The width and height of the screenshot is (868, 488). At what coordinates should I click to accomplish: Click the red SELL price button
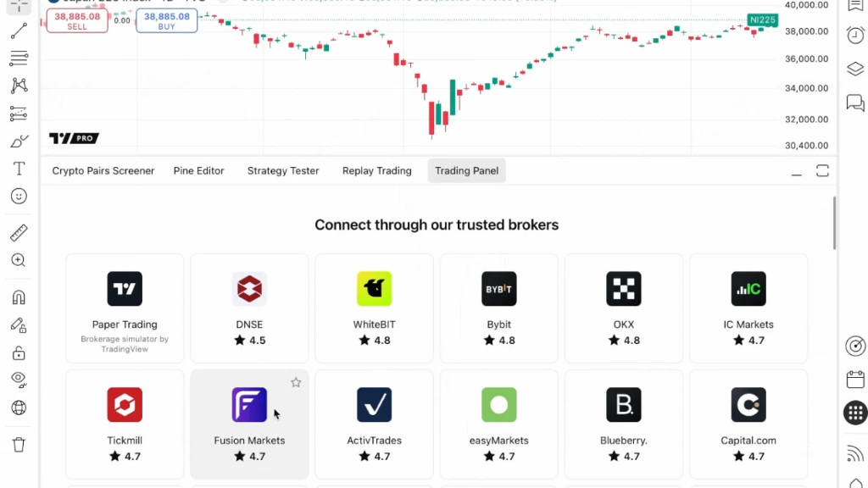click(77, 21)
